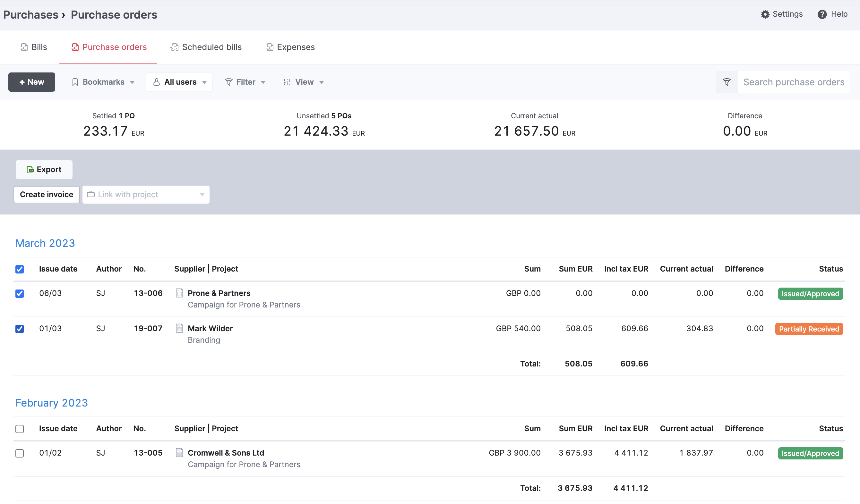Click the Settings gear icon
The height and width of the screenshot is (504, 860).
[x=765, y=14]
